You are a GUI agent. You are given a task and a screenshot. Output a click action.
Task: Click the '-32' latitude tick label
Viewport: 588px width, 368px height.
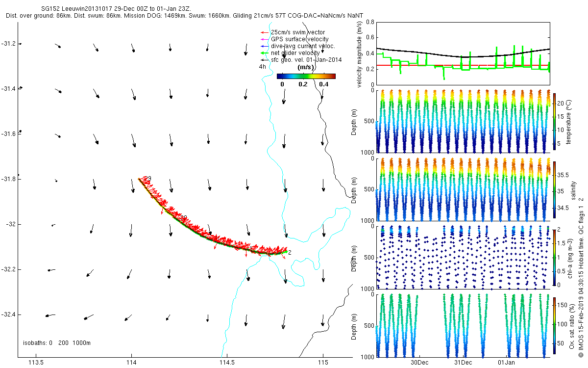(x=12, y=224)
